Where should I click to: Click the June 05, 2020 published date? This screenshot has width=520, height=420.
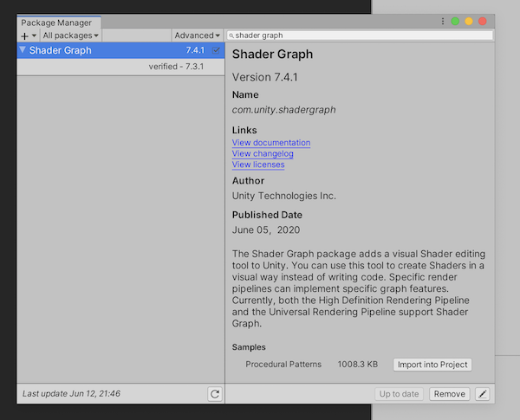point(266,230)
